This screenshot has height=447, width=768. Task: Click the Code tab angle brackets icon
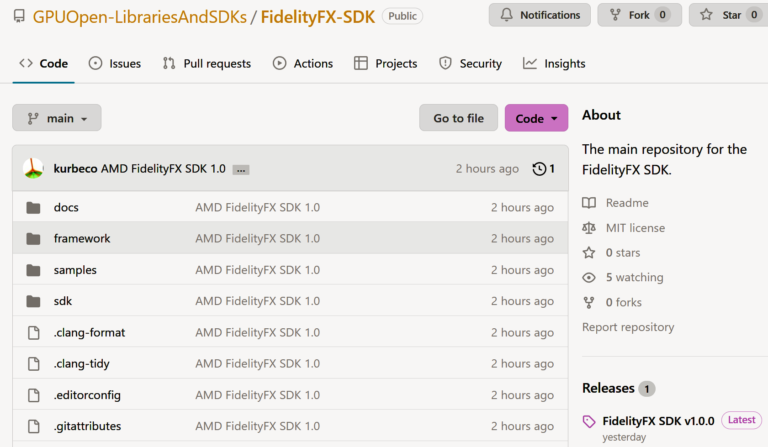(x=26, y=63)
